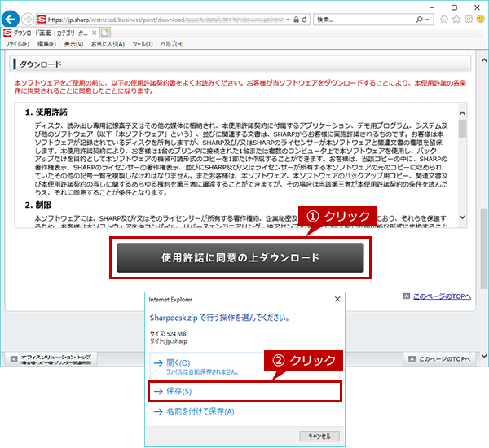Click the 1. 使用許諾 heading
The image size is (489, 448).
click(x=46, y=112)
